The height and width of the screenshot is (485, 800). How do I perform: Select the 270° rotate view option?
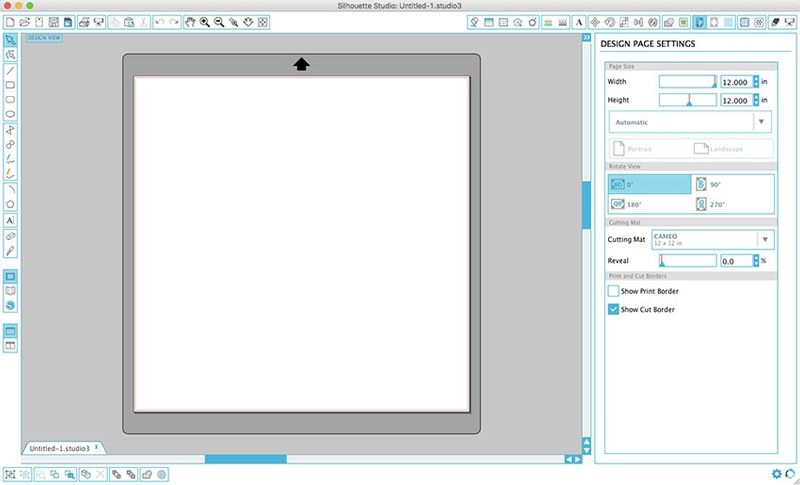[733, 204]
